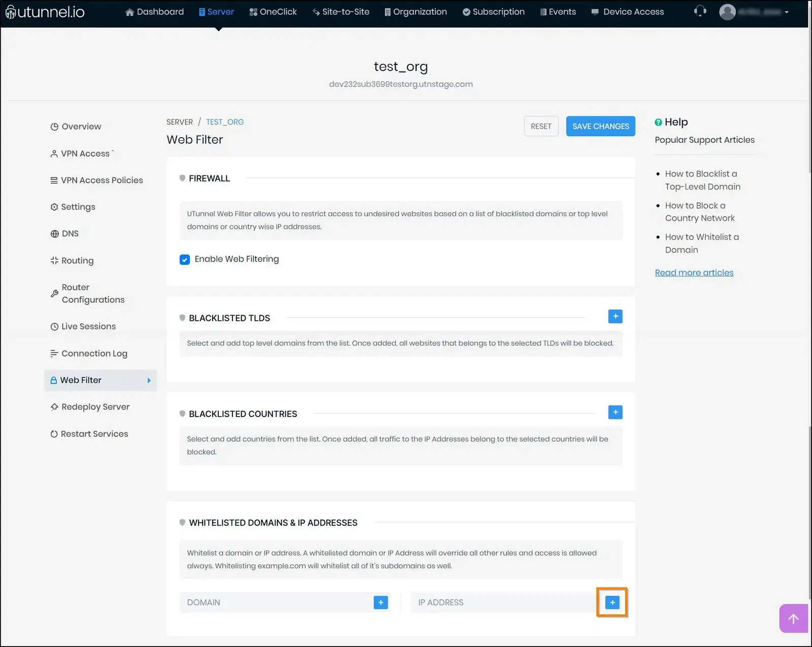Open Device Access in top navigation
Viewport: 812px width, 647px height.
click(x=627, y=12)
